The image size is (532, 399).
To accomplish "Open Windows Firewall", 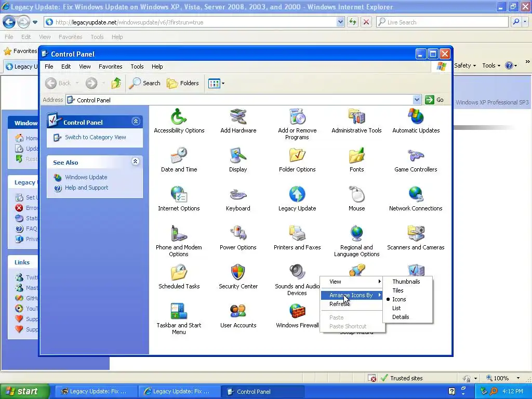I will (x=297, y=315).
